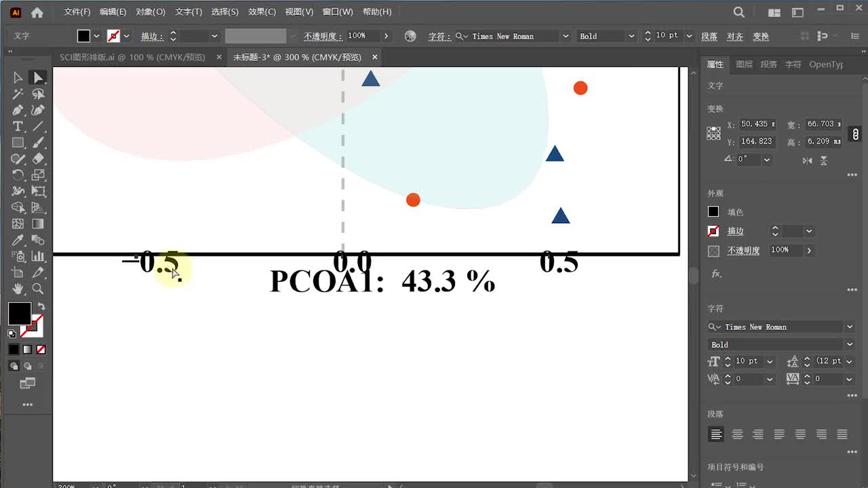
Task: Switch to SCI图形排版.ai document tab
Action: 132,58
